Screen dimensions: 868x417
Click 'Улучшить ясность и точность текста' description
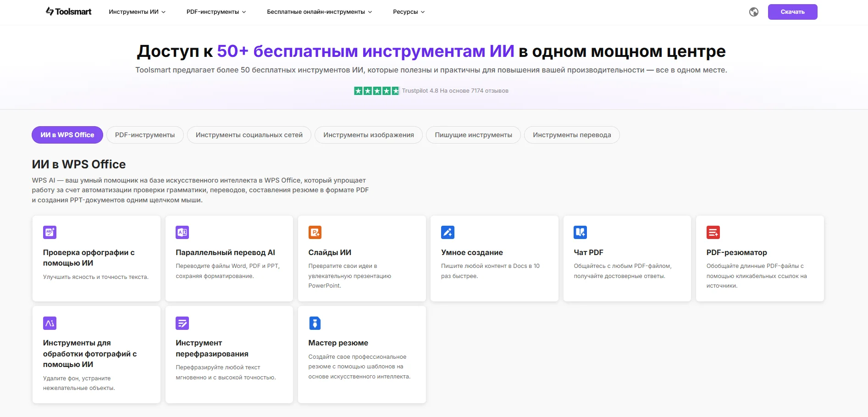96,277
